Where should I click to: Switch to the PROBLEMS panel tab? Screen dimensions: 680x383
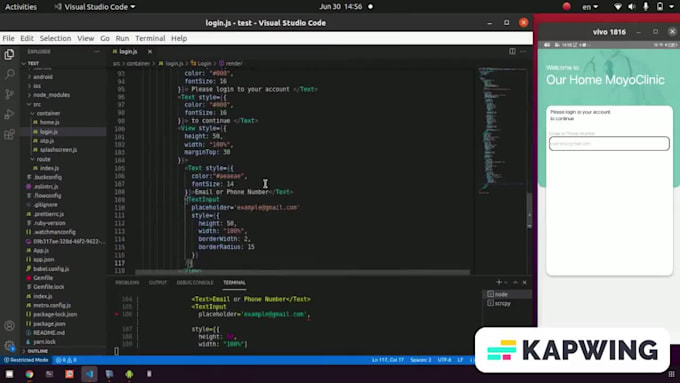point(127,283)
